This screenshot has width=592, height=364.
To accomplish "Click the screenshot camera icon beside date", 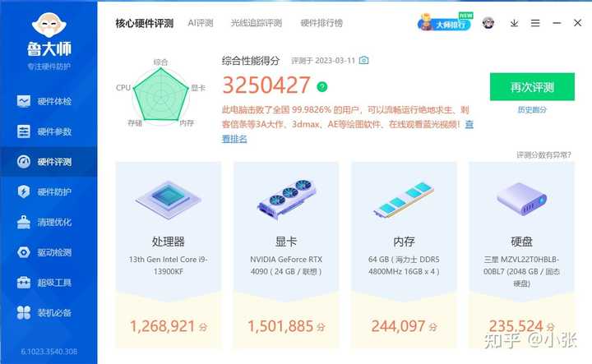I will pyautogui.click(x=363, y=60).
